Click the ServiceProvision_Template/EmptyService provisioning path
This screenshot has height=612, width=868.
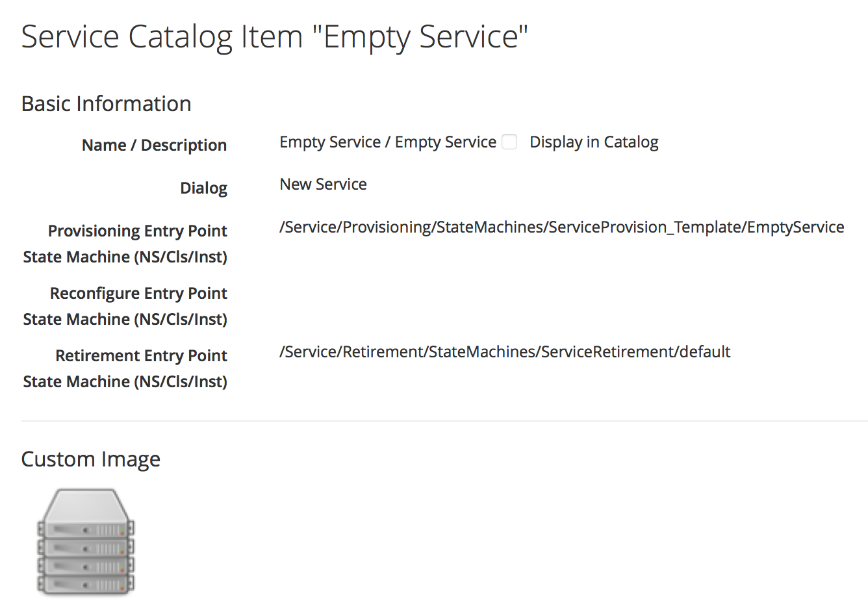click(561, 227)
